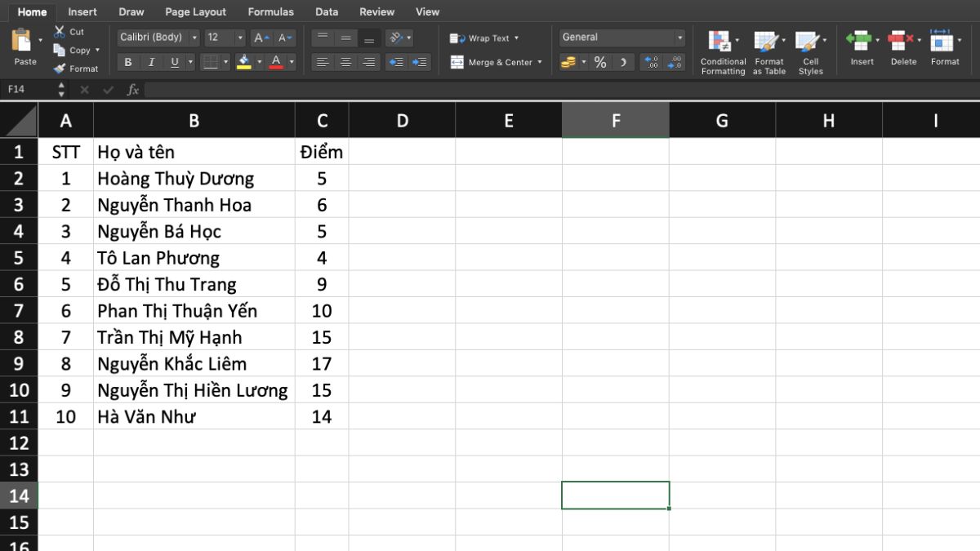Open the font size dropdown
This screenshot has width=980, height=551.
(241, 37)
